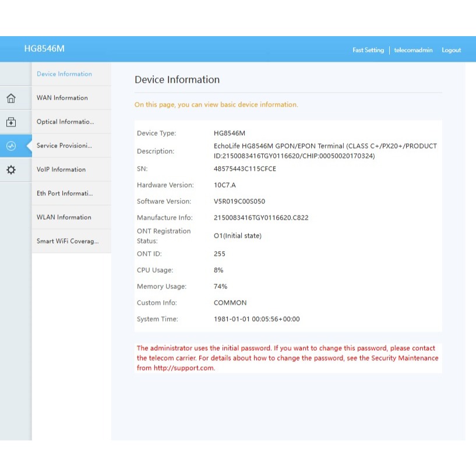Select Device Information menu item
The image size is (476, 476).
64,74
